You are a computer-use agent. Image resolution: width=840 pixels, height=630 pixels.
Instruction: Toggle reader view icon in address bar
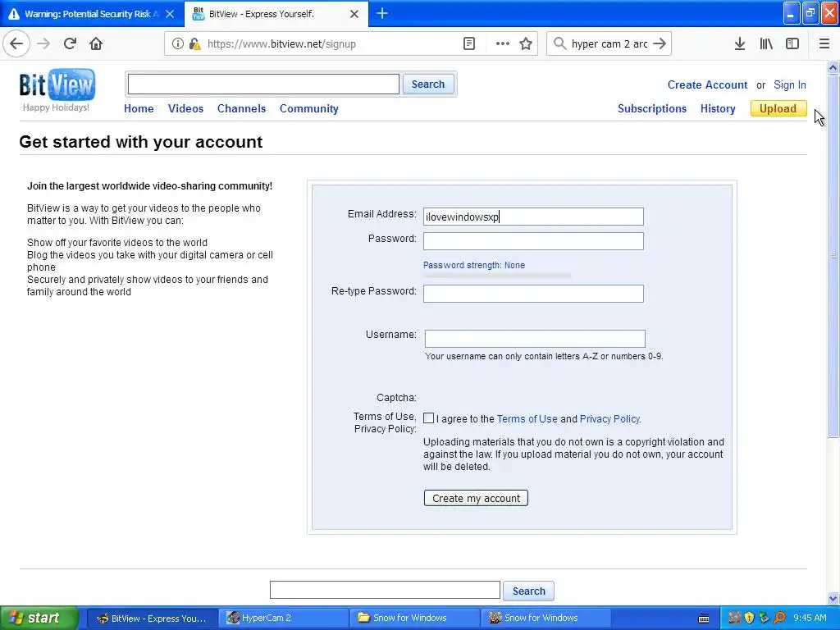tap(469, 44)
